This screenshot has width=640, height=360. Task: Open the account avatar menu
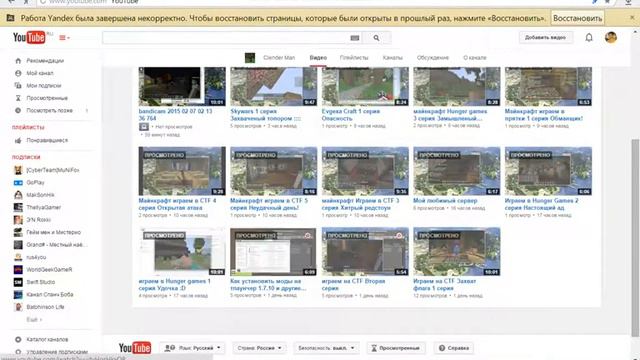click(x=611, y=38)
